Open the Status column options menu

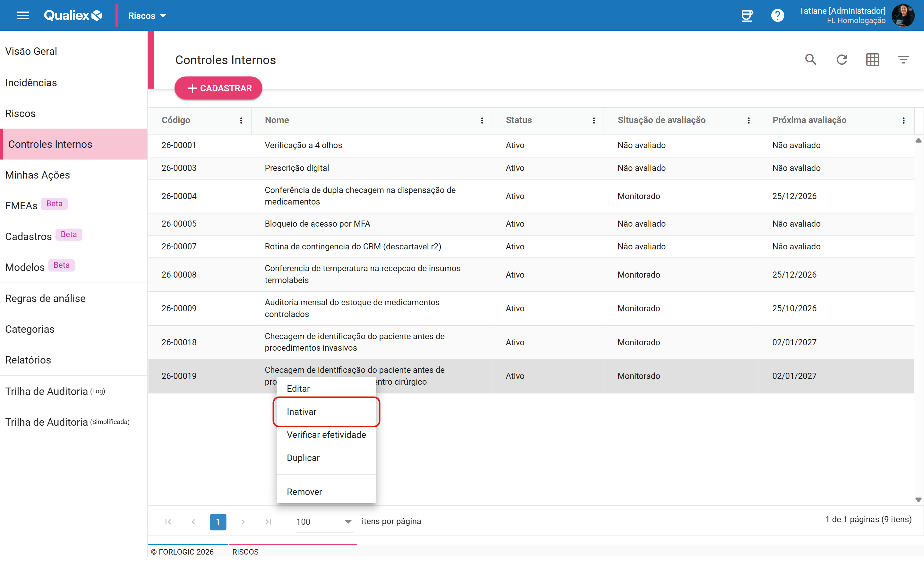[x=594, y=120]
